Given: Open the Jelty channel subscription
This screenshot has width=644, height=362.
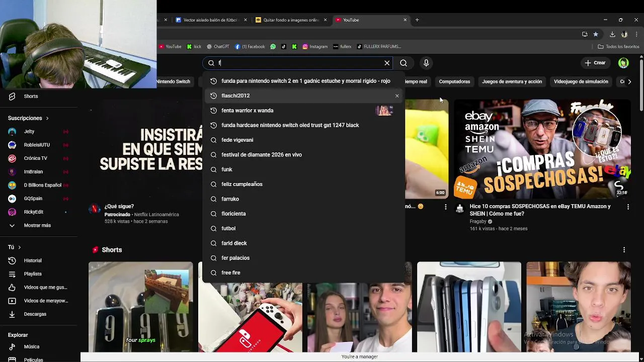Looking at the screenshot, I should pyautogui.click(x=39, y=131).
